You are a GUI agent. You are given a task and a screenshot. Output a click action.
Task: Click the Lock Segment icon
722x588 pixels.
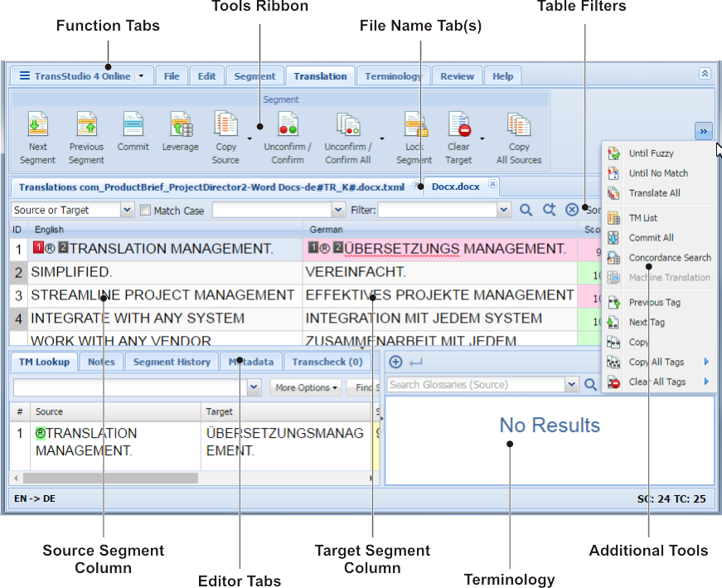(x=414, y=124)
